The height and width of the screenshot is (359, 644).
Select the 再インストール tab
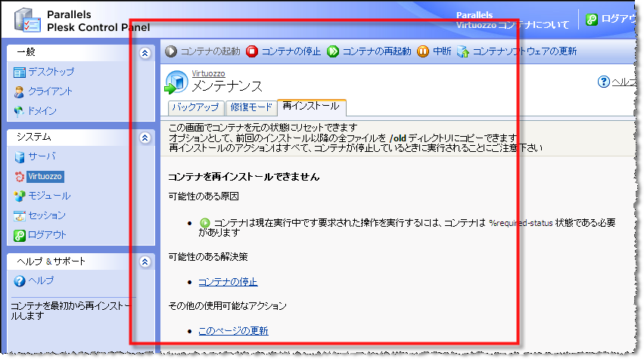[311, 107]
